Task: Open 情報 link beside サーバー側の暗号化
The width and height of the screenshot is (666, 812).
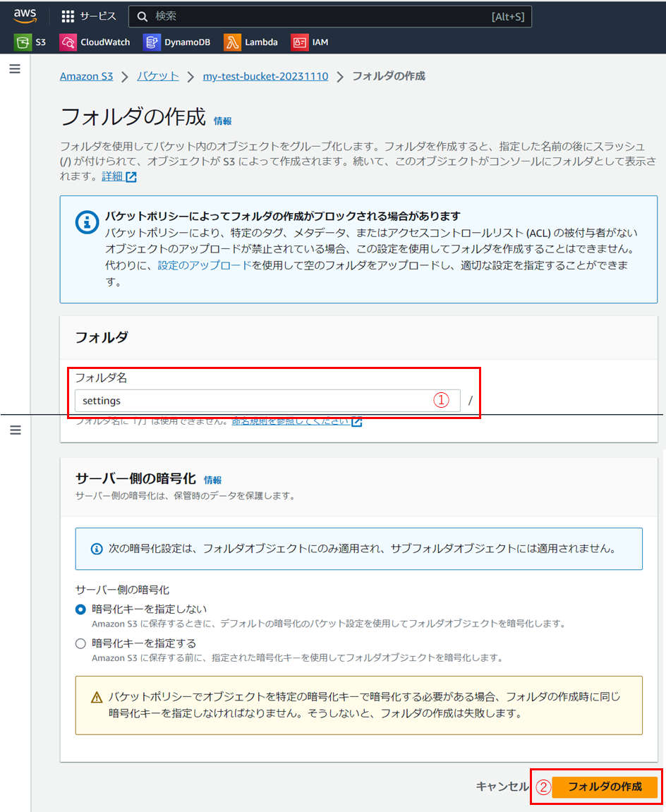Action: click(x=213, y=480)
